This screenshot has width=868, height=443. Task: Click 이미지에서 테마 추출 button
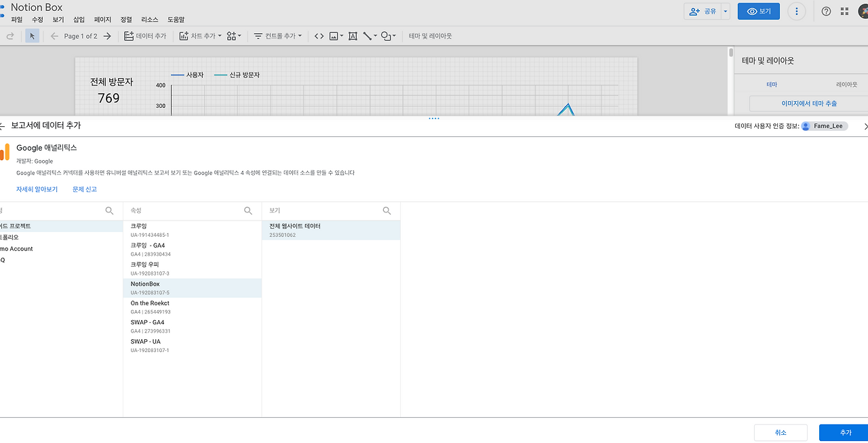(808, 104)
